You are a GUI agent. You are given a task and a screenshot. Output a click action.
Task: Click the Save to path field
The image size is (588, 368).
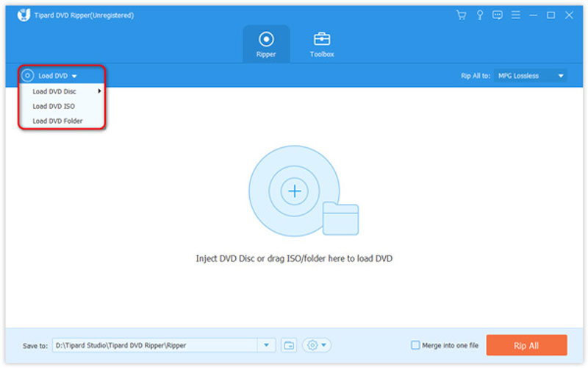tap(154, 345)
